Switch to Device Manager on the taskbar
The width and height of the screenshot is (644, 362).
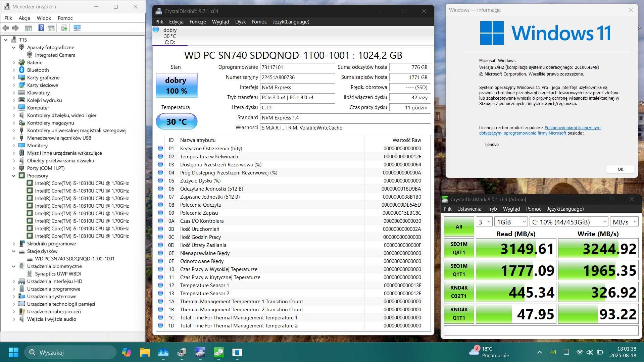182,352
